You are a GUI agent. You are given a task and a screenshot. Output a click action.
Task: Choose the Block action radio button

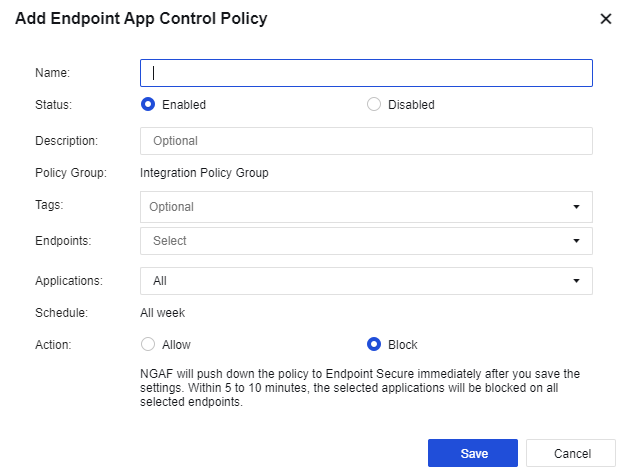point(374,345)
